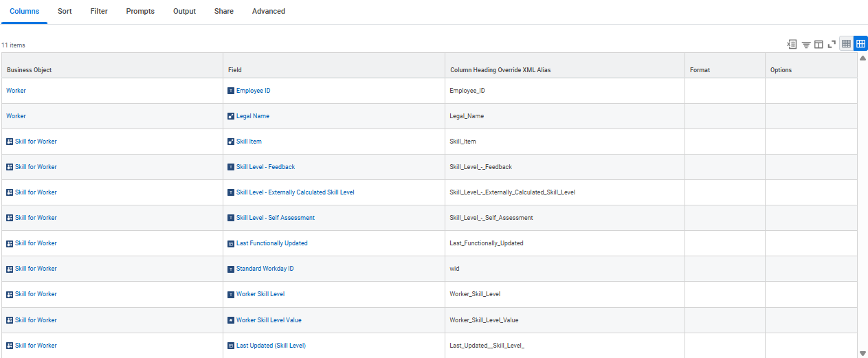
Task: Click the business object icon in the Worker Skill Level_ alias row
Action: pyautogui.click(x=10, y=294)
